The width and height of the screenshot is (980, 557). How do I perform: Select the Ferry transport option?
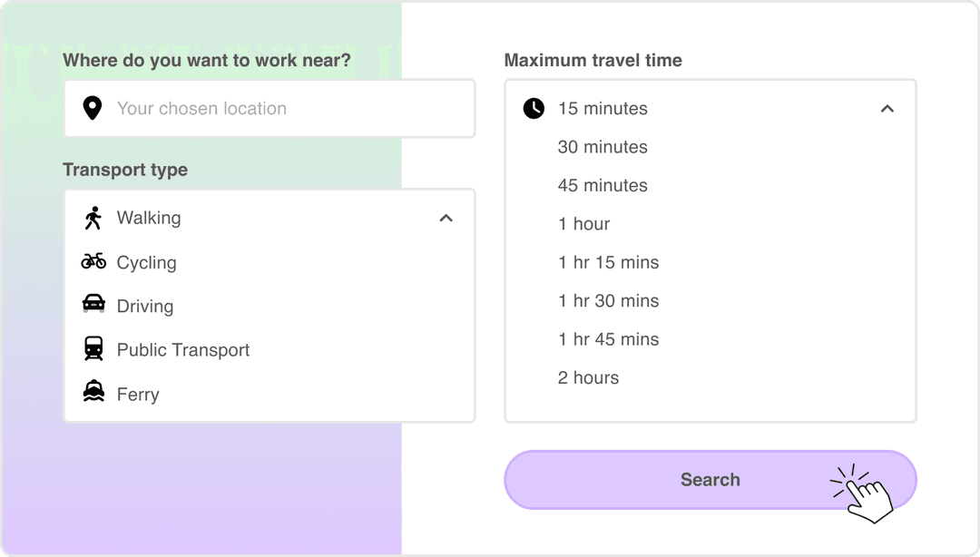[137, 394]
